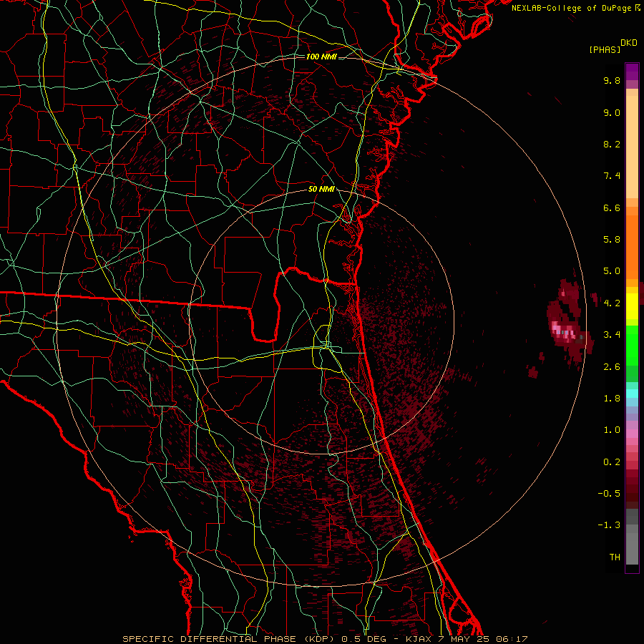This screenshot has width=644, height=644.
Task: Click the TH threshold label on scale
Action: click(x=615, y=557)
